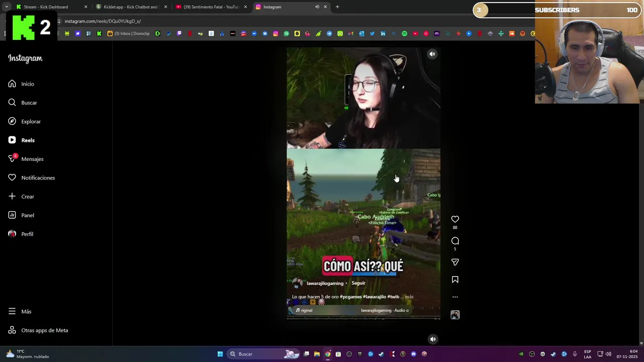Open Discord from the taskbar

click(x=413, y=354)
